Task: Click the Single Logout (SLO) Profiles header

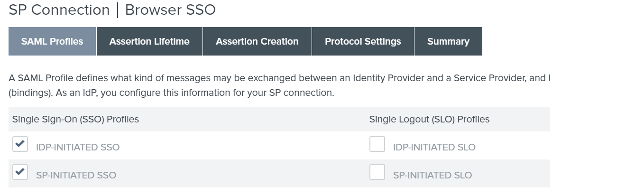Action: pyautogui.click(x=429, y=119)
